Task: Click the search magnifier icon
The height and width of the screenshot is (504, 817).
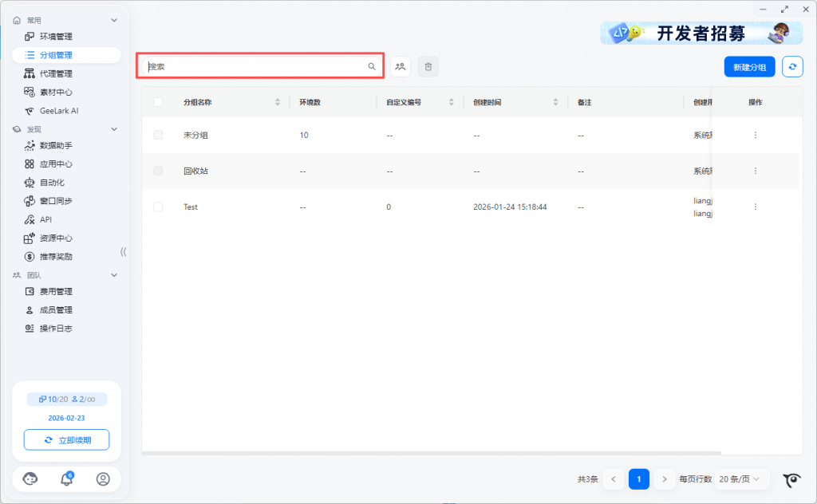Action: click(x=372, y=67)
